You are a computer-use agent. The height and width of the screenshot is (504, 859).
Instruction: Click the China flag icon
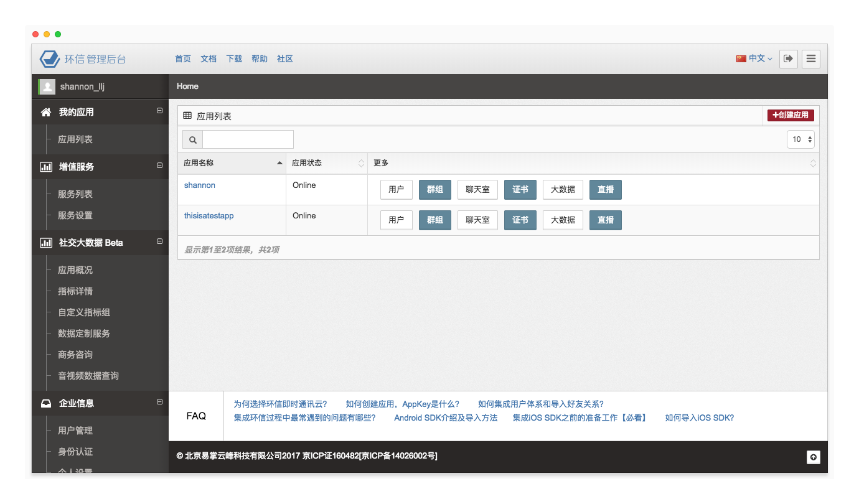(x=741, y=58)
